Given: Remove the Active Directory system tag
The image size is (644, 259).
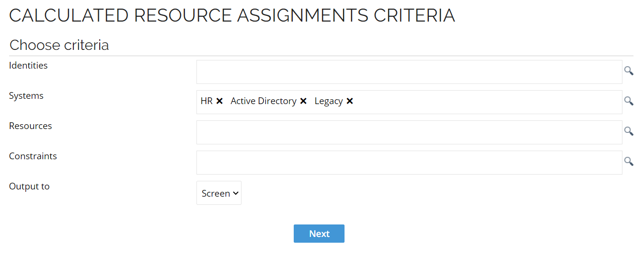Looking at the screenshot, I should coord(303,101).
